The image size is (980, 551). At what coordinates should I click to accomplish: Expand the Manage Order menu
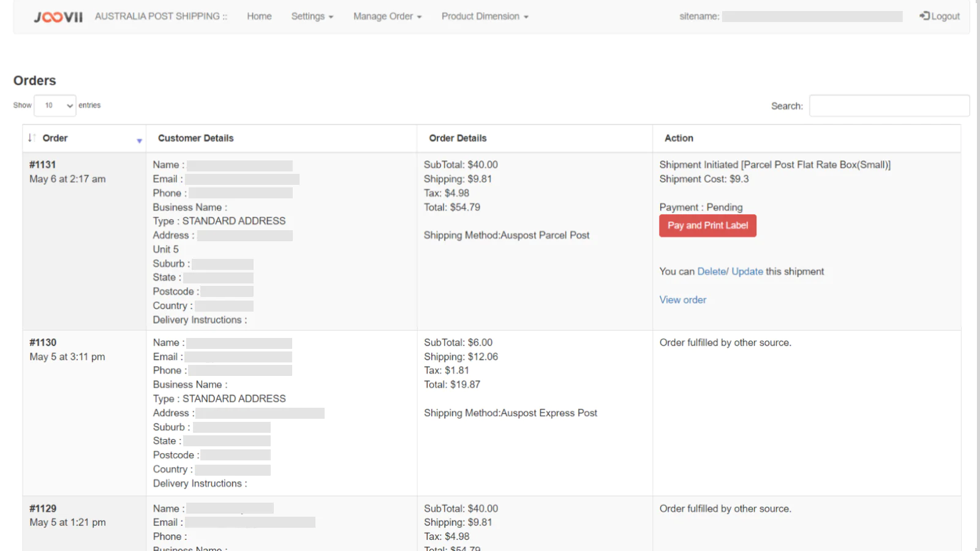387,17
